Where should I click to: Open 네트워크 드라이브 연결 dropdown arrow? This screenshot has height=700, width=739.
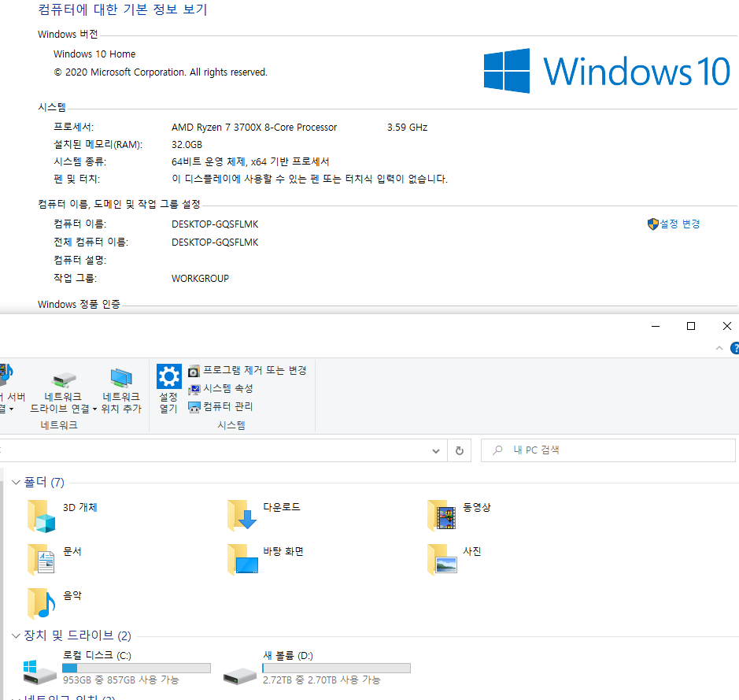tap(94, 409)
